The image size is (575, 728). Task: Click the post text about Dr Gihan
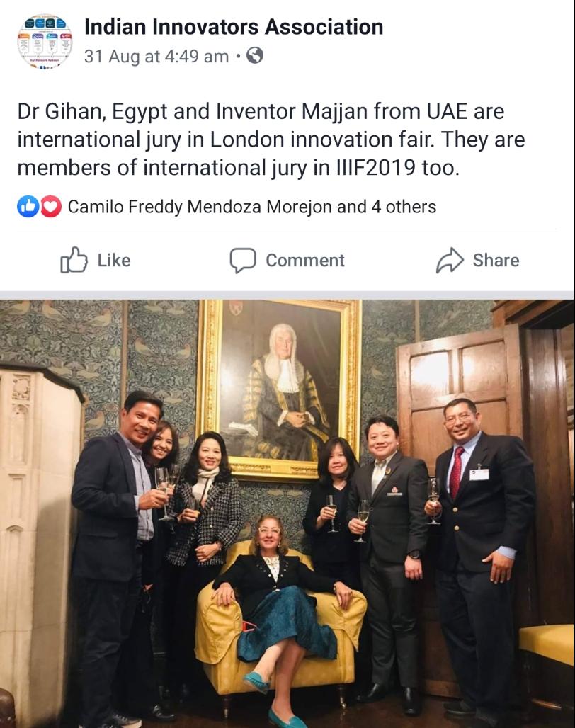(271, 140)
